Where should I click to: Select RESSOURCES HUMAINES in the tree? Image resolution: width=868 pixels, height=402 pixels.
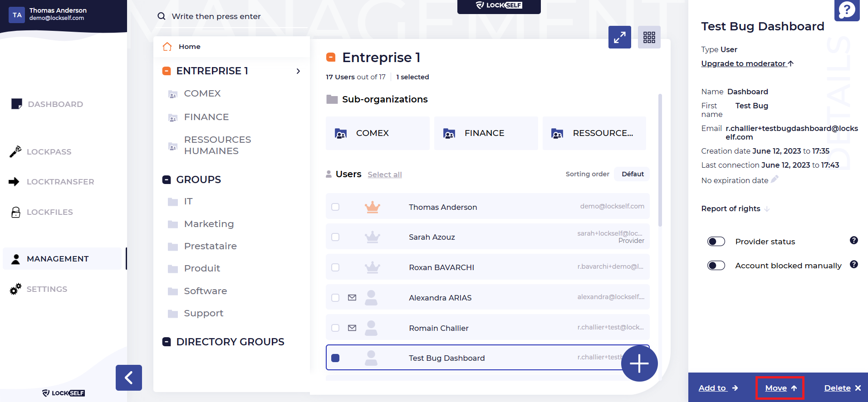pos(217,145)
